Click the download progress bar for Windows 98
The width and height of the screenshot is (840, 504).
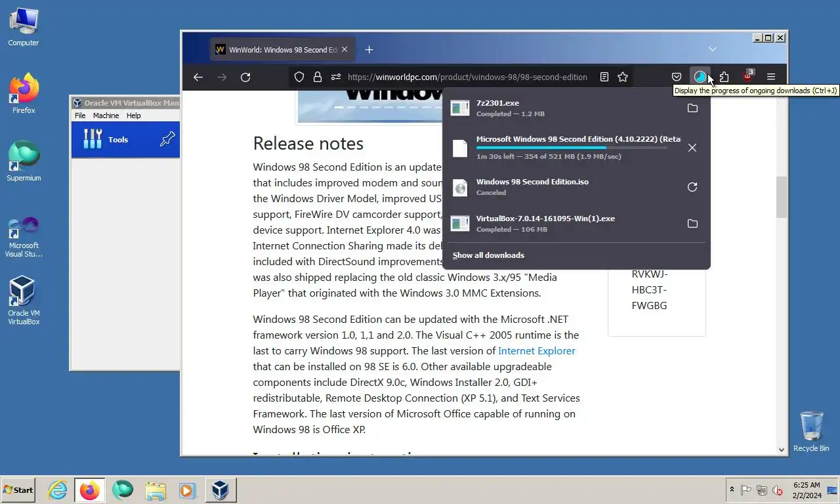[x=572, y=148]
